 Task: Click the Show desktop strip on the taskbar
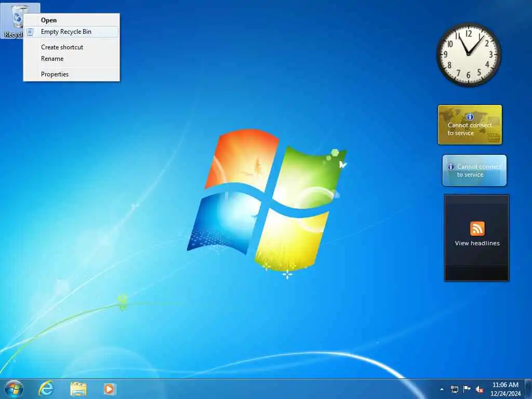tap(528, 389)
